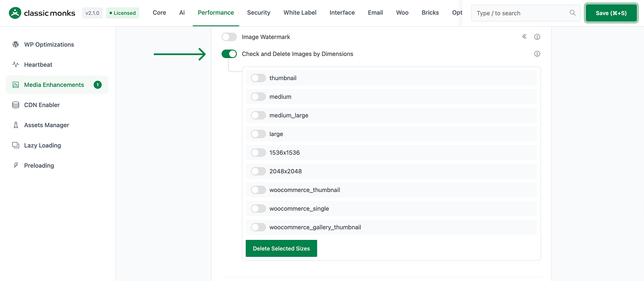Click the Image Watermark label

tap(266, 37)
